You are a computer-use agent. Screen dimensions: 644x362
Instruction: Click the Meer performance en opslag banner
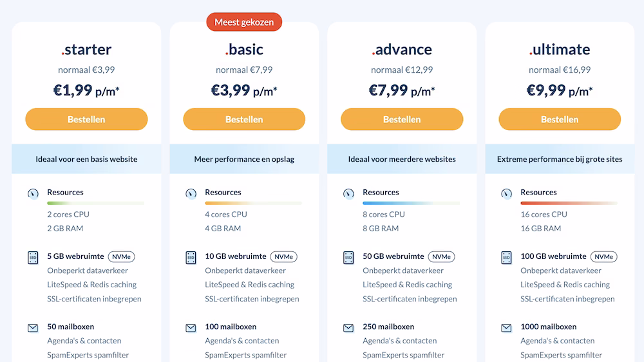(x=244, y=158)
